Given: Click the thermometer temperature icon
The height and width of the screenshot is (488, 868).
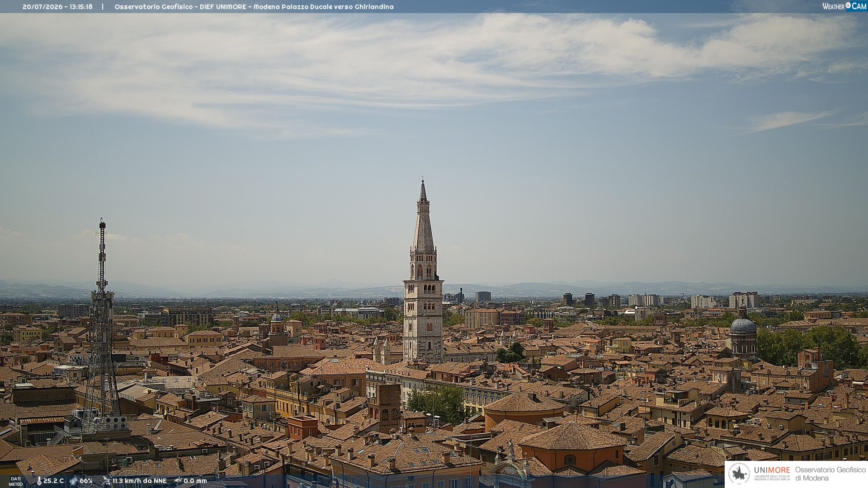Looking at the screenshot, I should (x=39, y=481).
